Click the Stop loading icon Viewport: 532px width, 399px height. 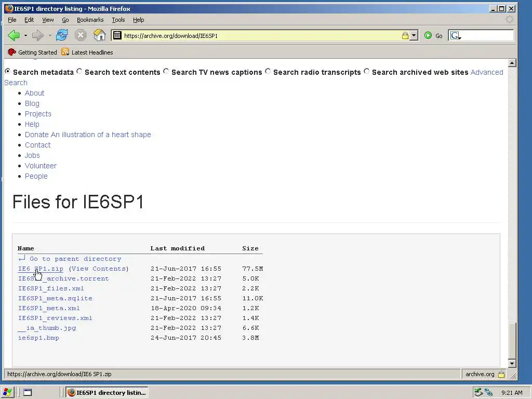tap(81, 35)
